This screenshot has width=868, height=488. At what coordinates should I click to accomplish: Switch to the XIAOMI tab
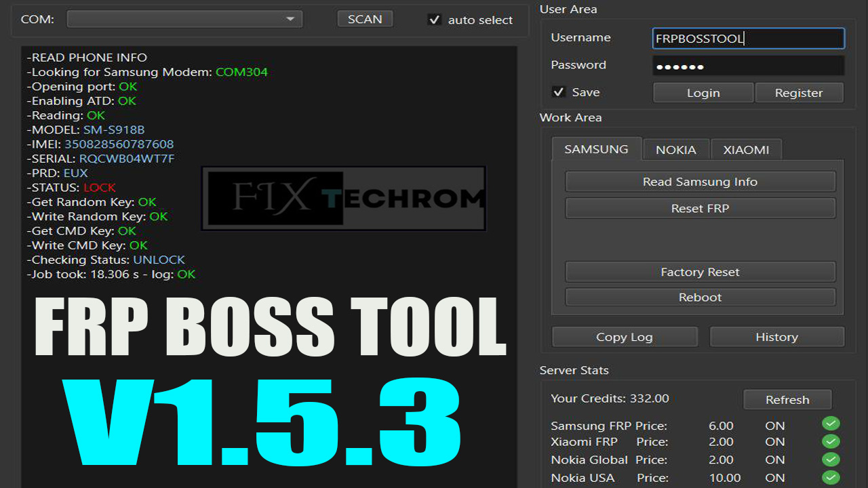[746, 150]
